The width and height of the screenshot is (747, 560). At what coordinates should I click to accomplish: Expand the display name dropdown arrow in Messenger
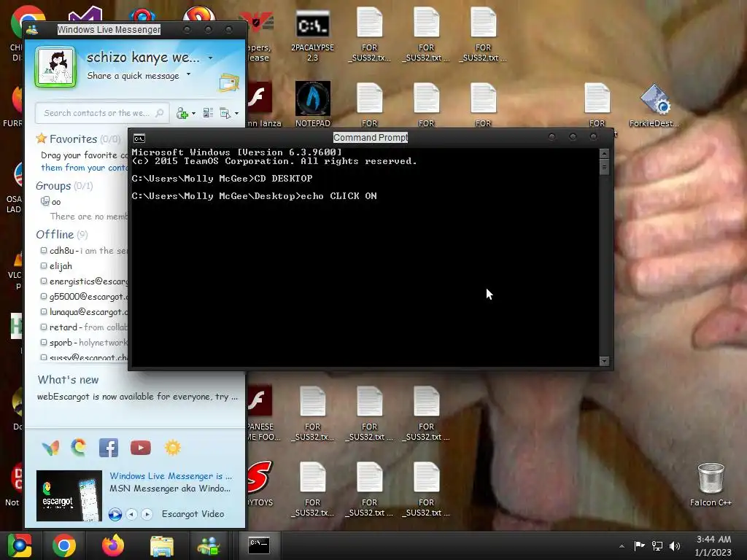coord(210,58)
